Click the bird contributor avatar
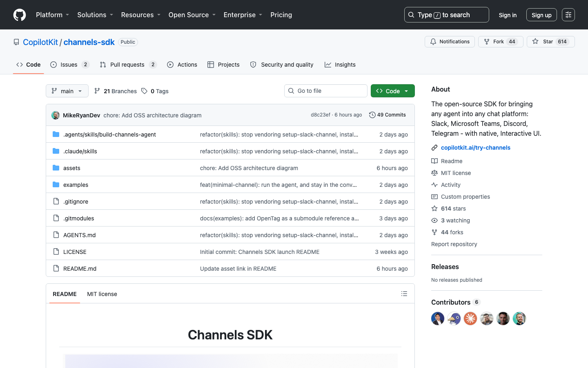This screenshot has height=368, width=588. coord(454,319)
